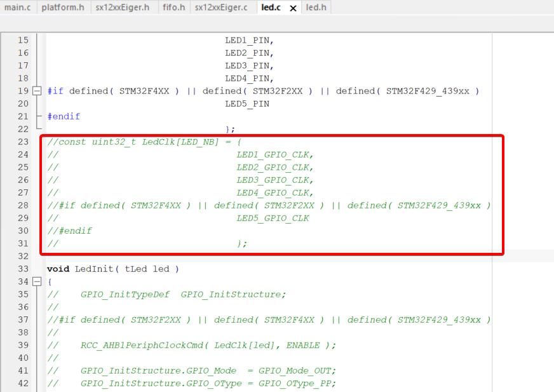Switch to the main.c tab

click(x=18, y=8)
